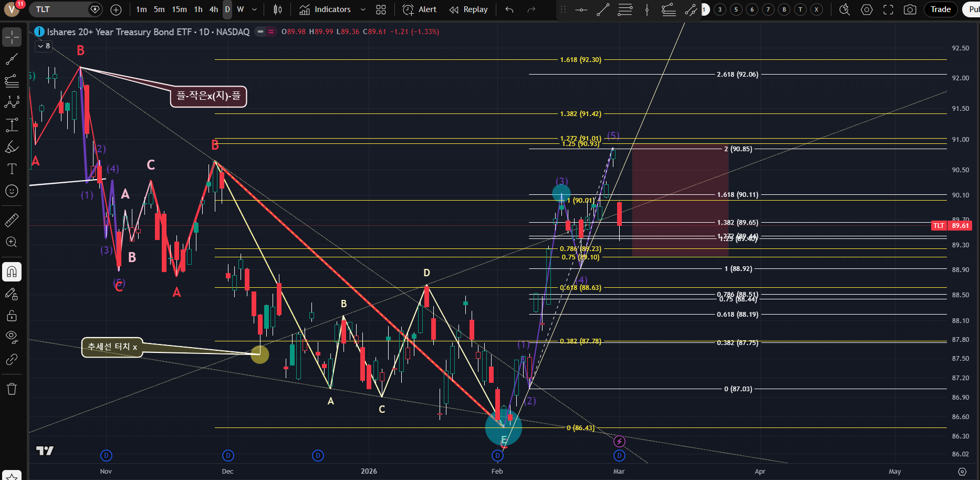This screenshot has height=480, width=980.
Task: Click the undo arrow
Action: point(509,9)
